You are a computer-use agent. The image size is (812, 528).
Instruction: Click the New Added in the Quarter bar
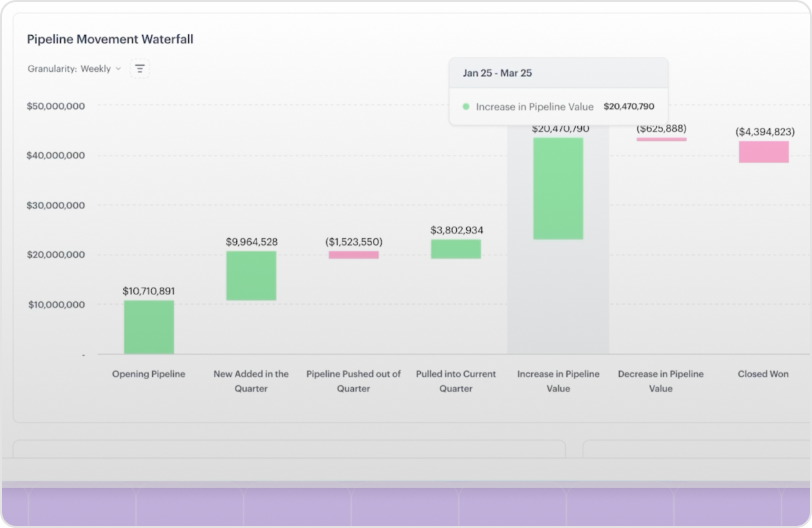tap(251, 276)
